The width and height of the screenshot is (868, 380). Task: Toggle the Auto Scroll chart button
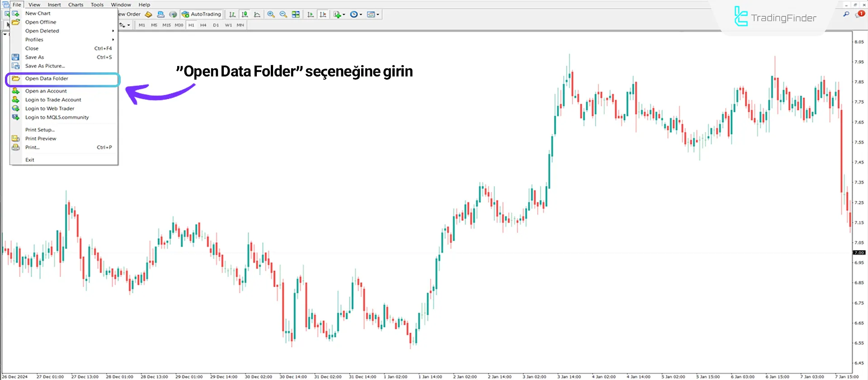311,14
